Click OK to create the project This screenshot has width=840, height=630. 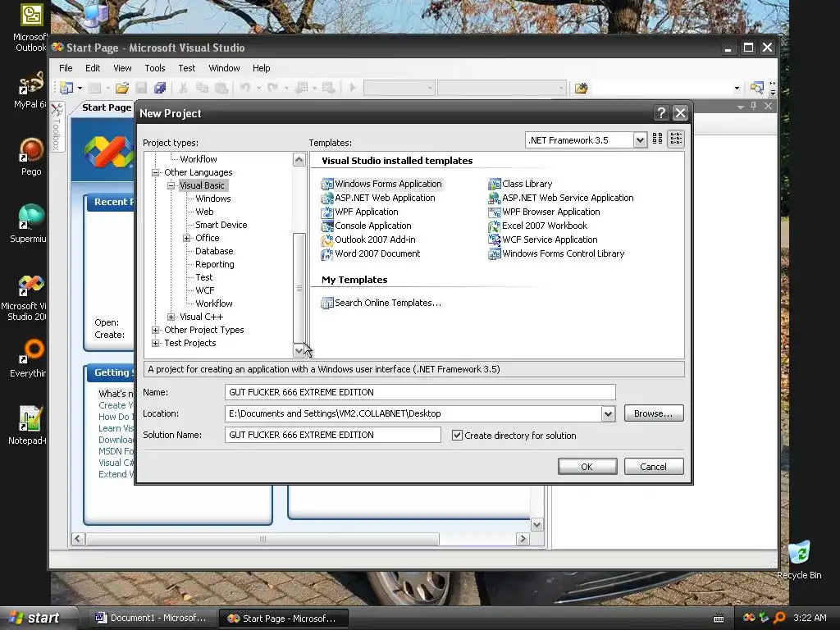587,467
